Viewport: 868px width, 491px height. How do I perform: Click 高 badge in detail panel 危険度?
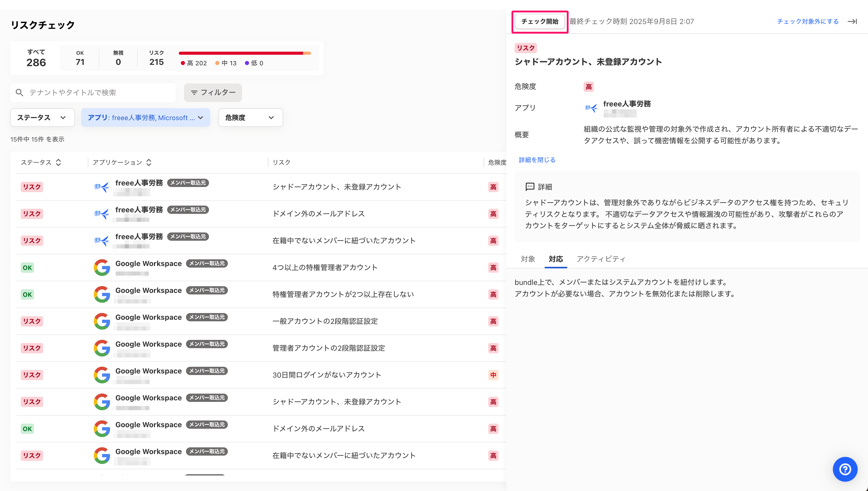pos(588,87)
